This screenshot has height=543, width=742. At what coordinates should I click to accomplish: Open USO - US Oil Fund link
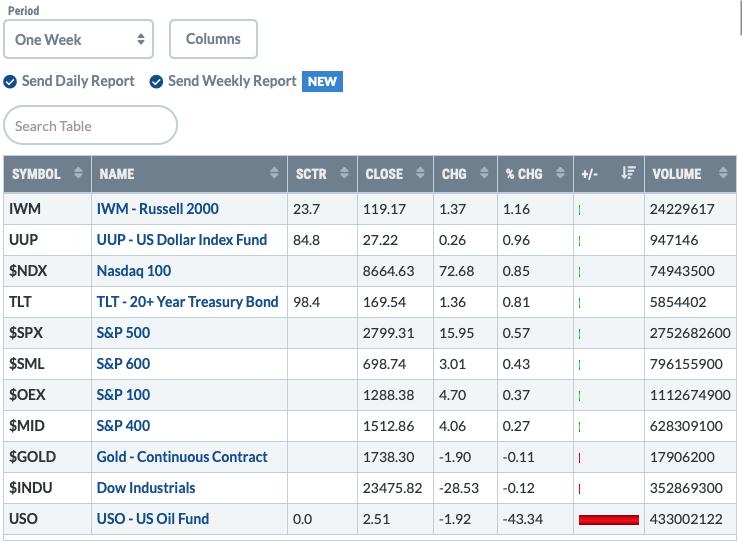[153, 519]
